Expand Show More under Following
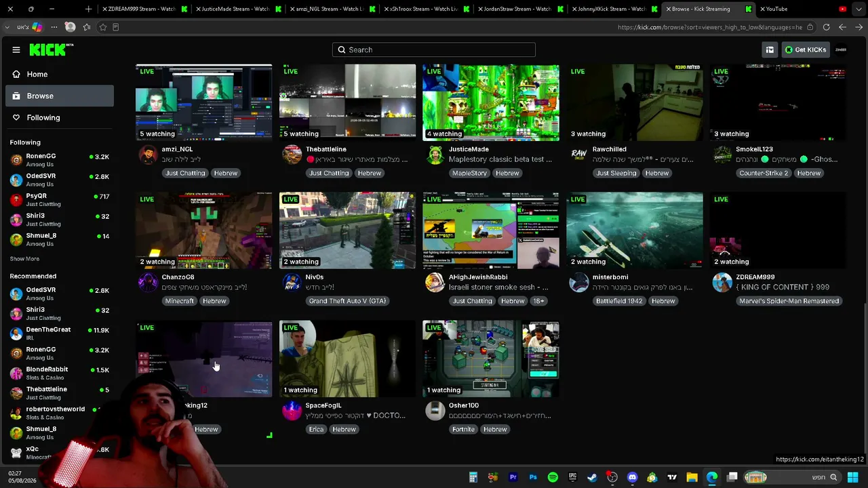This screenshot has width=868, height=488. coord(24,259)
